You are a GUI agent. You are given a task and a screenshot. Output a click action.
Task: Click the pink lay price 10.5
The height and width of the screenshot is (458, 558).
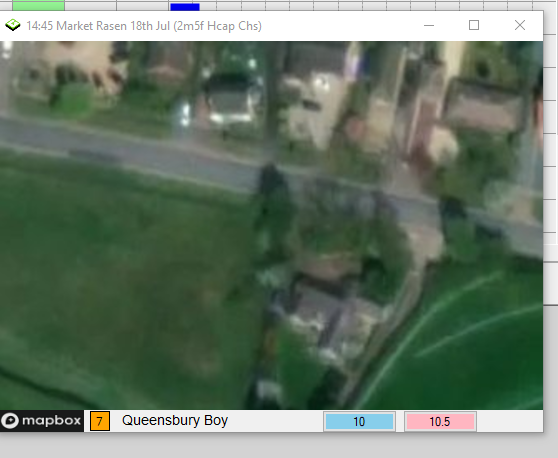[x=440, y=422]
